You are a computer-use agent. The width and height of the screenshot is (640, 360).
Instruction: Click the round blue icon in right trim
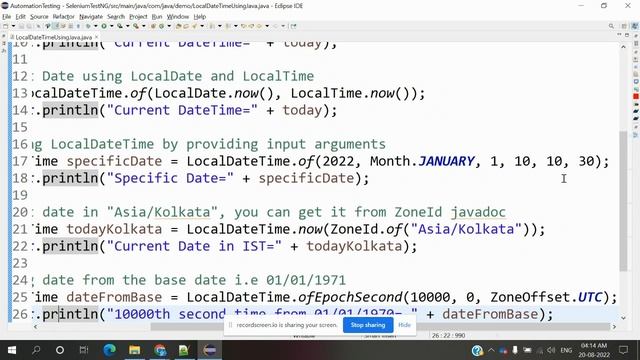(x=636, y=81)
